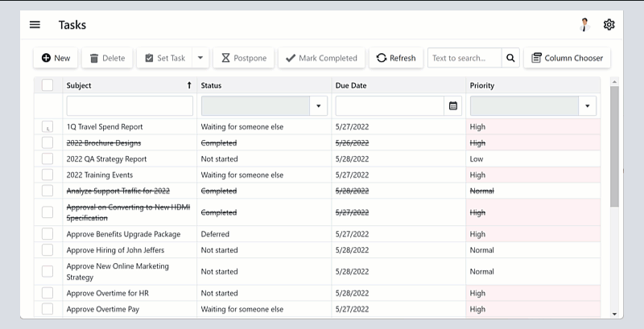Create a New task
Viewport: 644px width, 329px height.
[x=56, y=58]
